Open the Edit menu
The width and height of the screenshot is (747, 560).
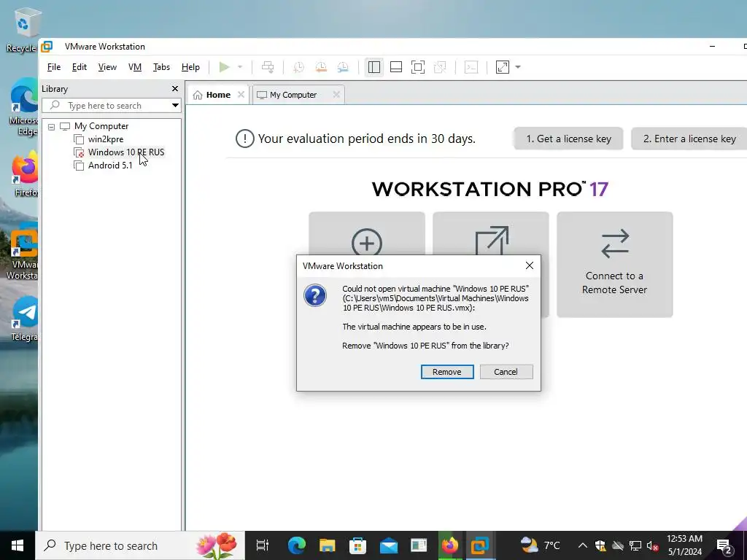[x=79, y=67]
